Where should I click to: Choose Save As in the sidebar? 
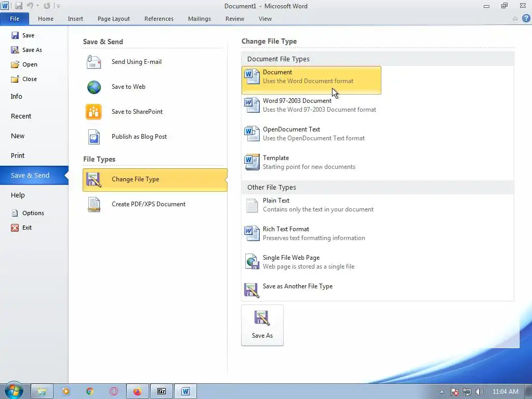pos(26,50)
